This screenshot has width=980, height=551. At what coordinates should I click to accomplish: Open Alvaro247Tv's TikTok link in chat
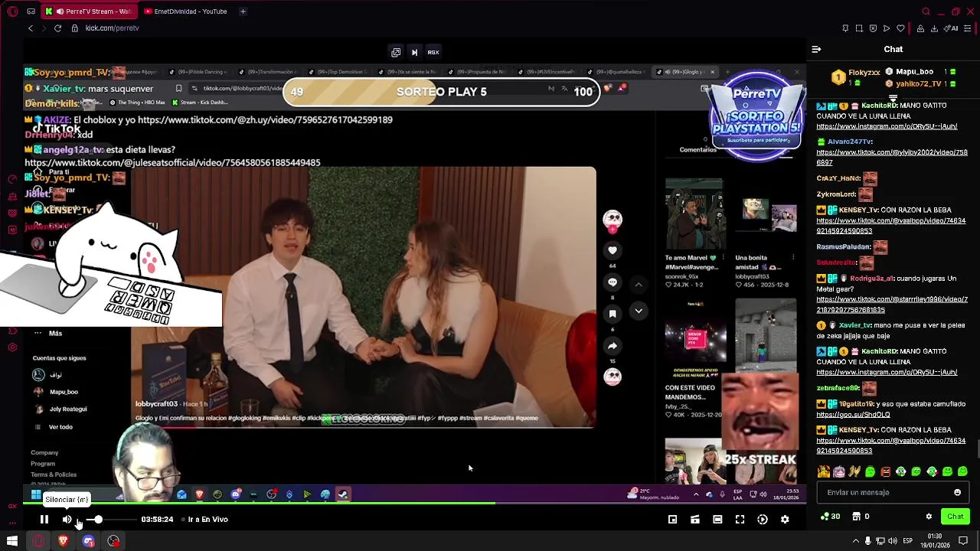point(892,157)
